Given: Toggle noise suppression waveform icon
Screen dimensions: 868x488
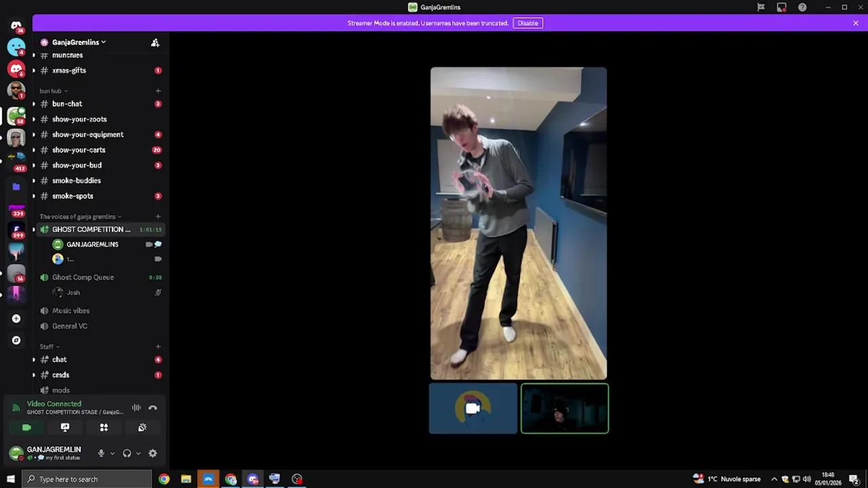Looking at the screenshot, I should coord(136,408).
